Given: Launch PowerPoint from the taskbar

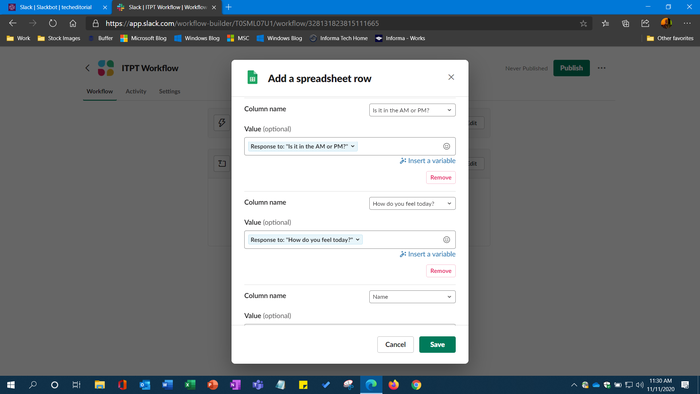Looking at the screenshot, I should [213, 385].
